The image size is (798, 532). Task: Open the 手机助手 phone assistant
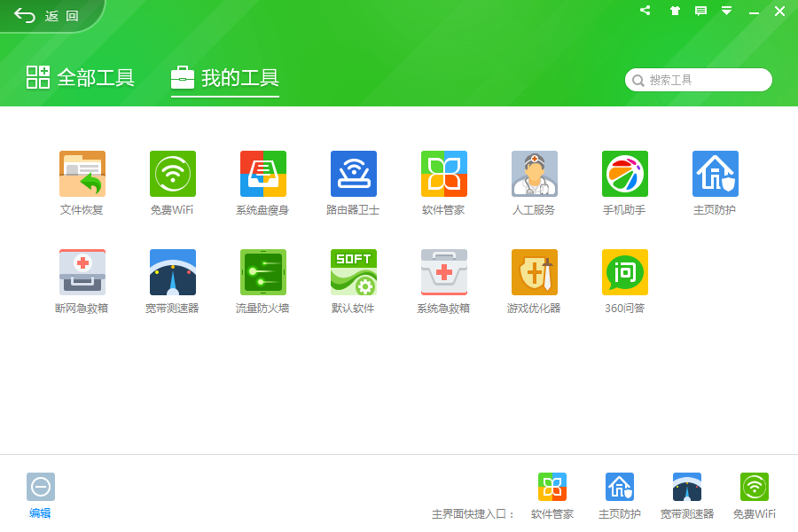[x=625, y=174]
